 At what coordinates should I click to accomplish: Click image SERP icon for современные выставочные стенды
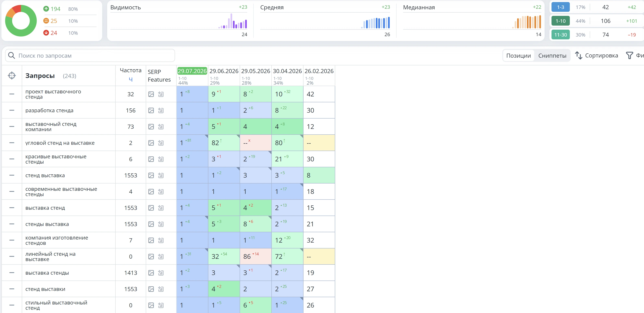coord(151,191)
